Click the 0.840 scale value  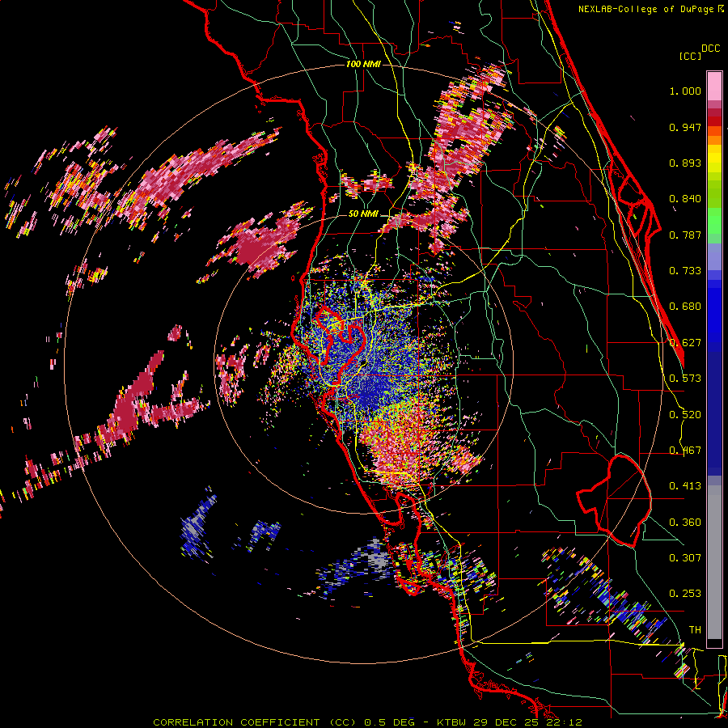pyautogui.click(x=685, y=199)
